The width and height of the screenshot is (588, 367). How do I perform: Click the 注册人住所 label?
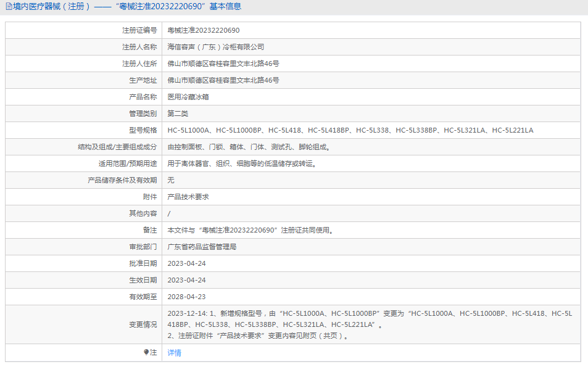click(139, 64)
